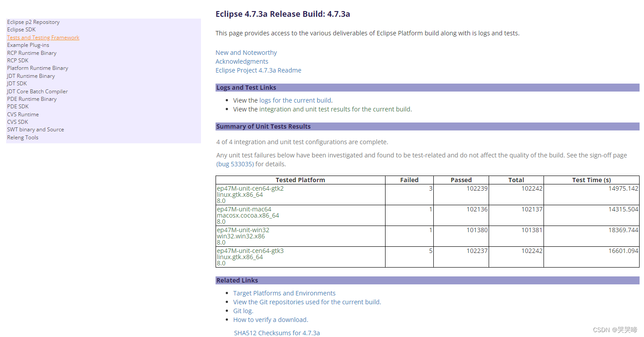Click the Failed column header

[x=409, y=180]
